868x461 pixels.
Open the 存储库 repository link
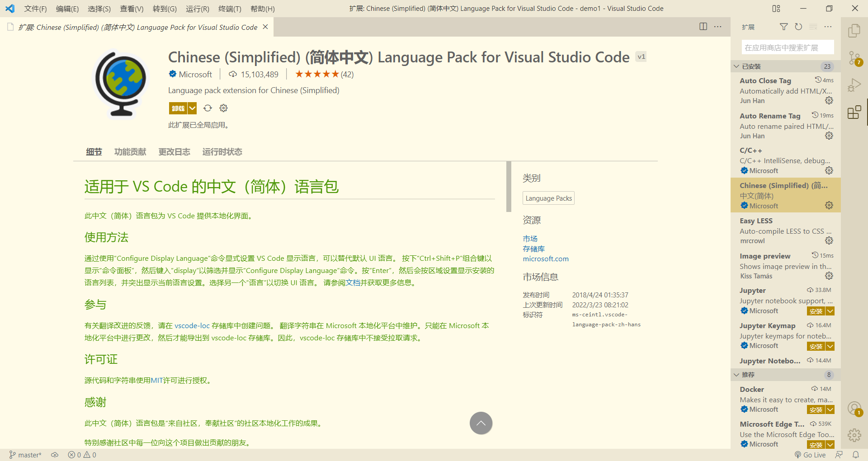[533, 249]
